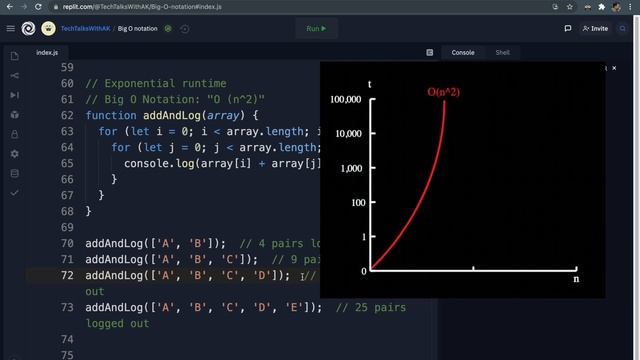Click the addAndLog function name on line 62
The height and width of the screenshot is (360, 640).
coord(171,116)
